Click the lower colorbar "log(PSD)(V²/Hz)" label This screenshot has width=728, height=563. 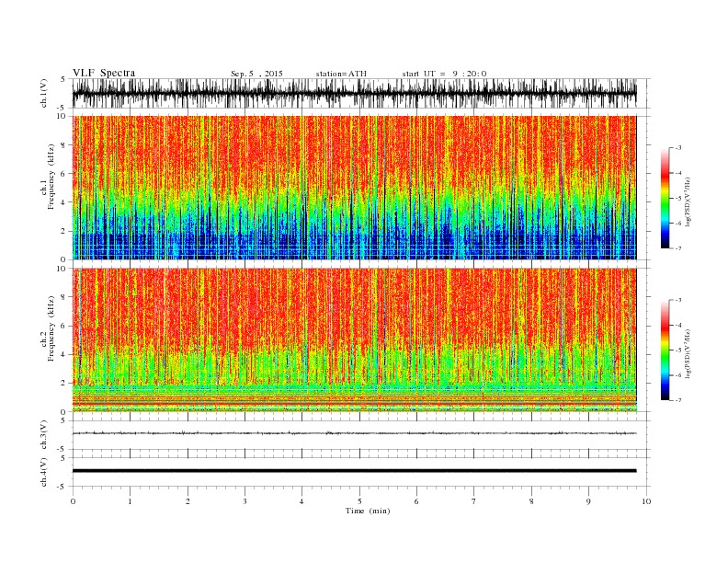click(x=688, y=353)
